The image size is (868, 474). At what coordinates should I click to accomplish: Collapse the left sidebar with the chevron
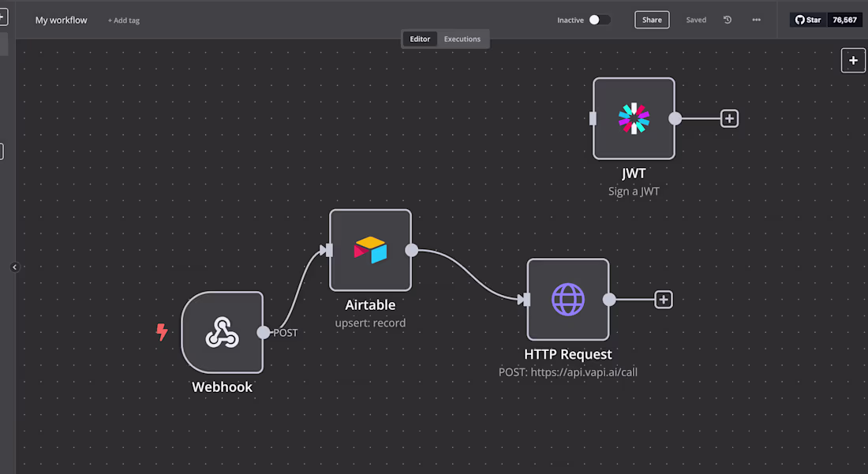pyautogui.click(x=14, y=267)
